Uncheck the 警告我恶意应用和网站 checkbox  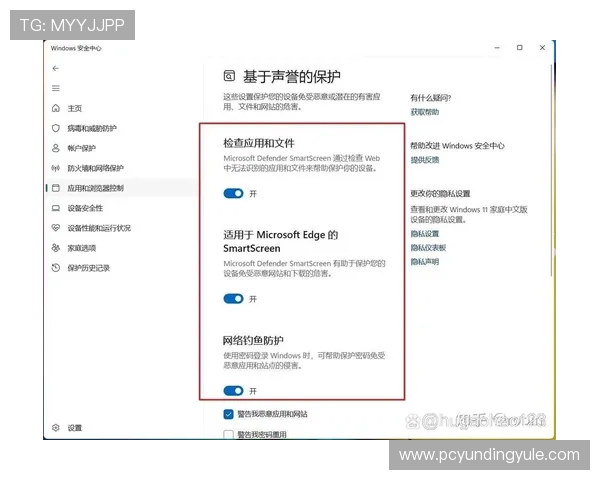click(228, 414)
